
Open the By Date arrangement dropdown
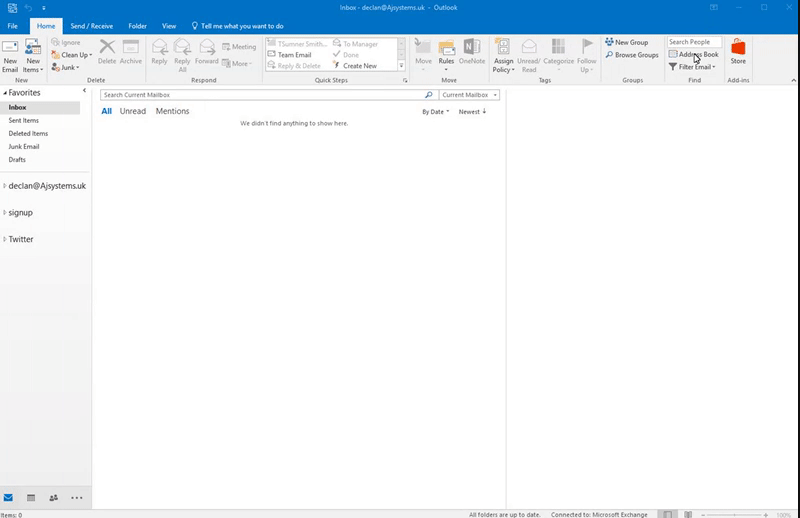(x=435, y=112)
